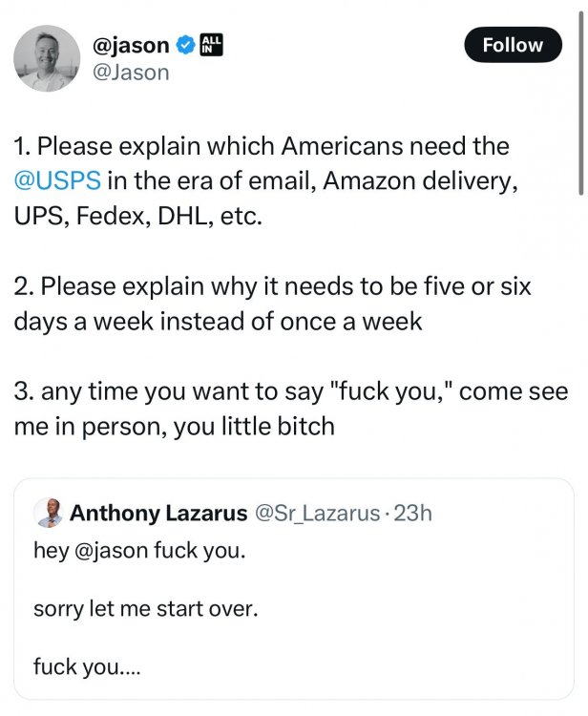
Task: Open the gray @Jason handle
Action: (x=131, y=72)
